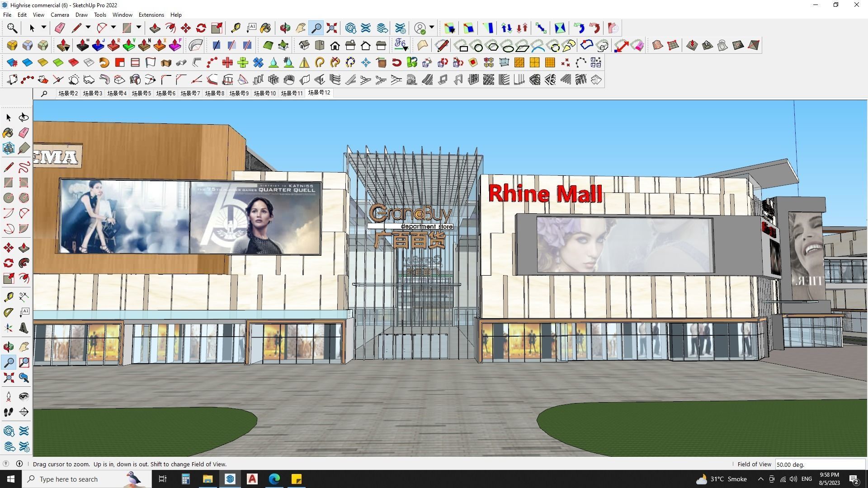Viewport: 868px width, 488px height.
Task: Click the ENG language indicator
Action: (x=807, y=479)
